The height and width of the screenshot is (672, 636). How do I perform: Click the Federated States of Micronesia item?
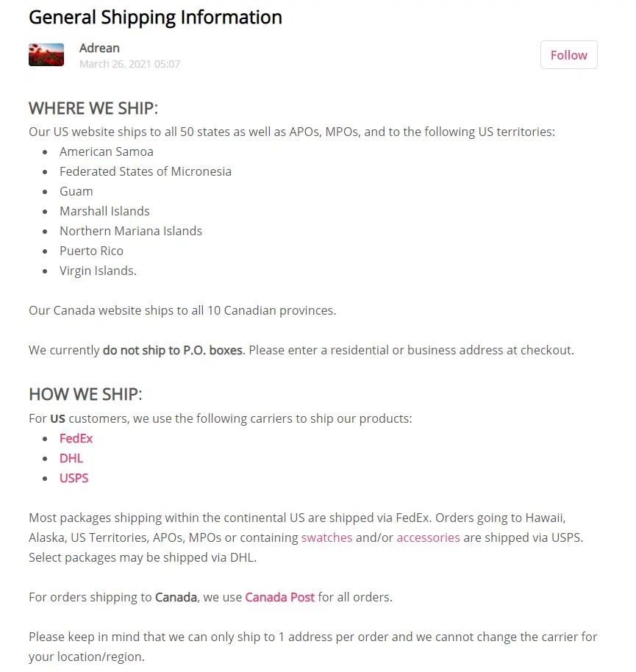146,171
